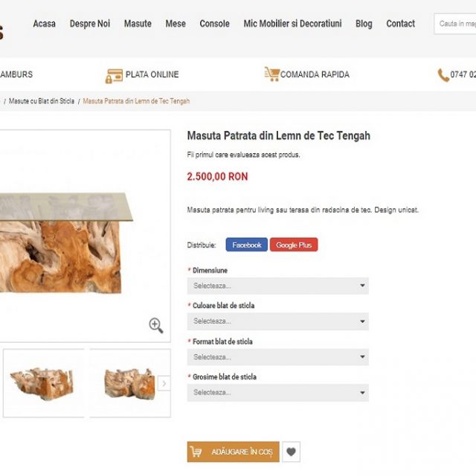Share product via Facebook button
The image size is (476, 476).
click(246, 245)
